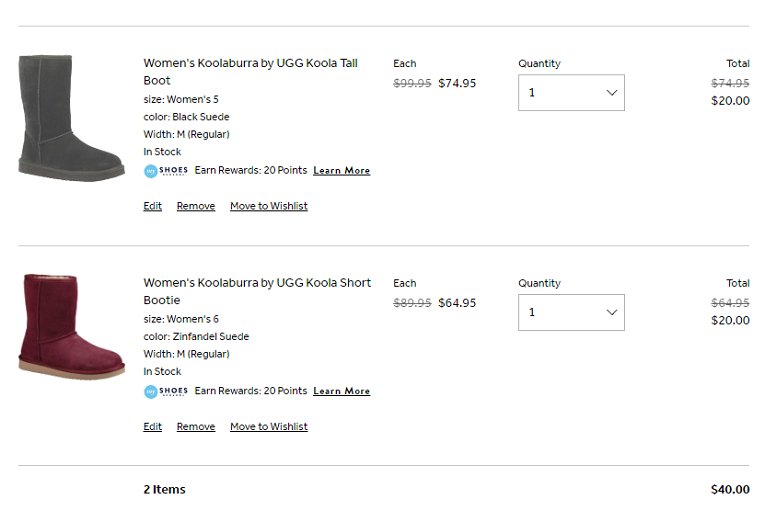Open the Koola Tall Boot product title
This screenshot has height=524, width=772.
(251, 72)
